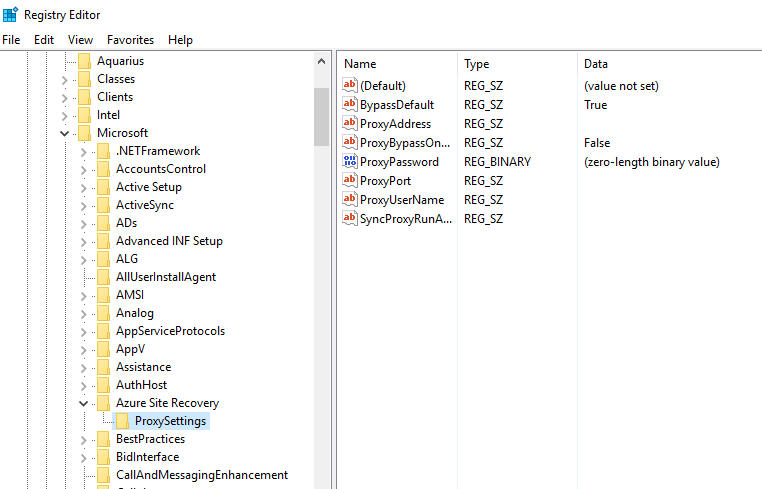762x489 pixels.
Task: Collapse the Azure Site Recovery key
Action: point(84,403)
